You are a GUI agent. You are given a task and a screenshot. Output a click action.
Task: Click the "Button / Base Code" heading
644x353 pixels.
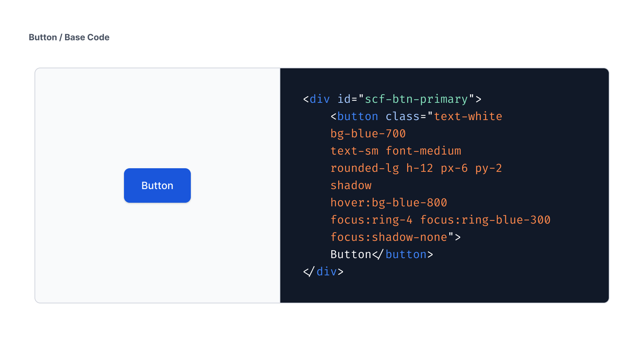[69, 37]
